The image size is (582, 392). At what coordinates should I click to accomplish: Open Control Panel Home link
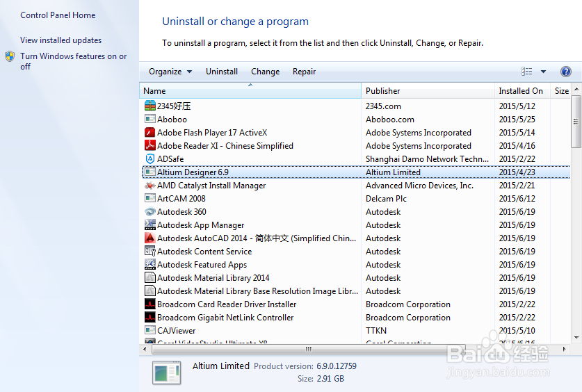click(58, 15)
